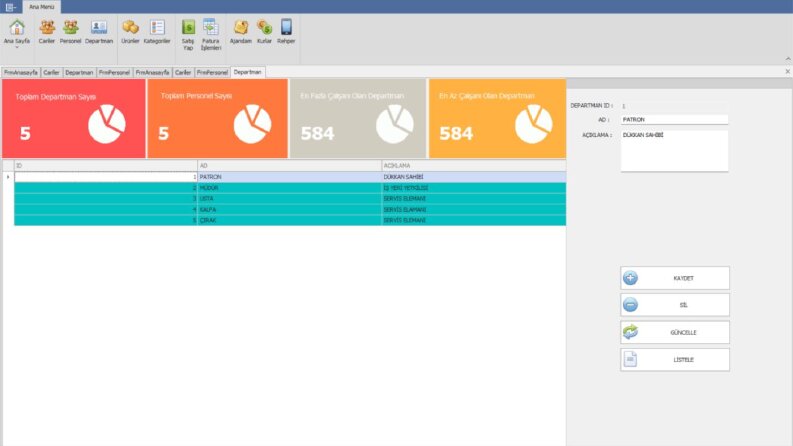Click pie chart in En Az Çalışanı card
The image size is (793, 446).
pos(534,124)
